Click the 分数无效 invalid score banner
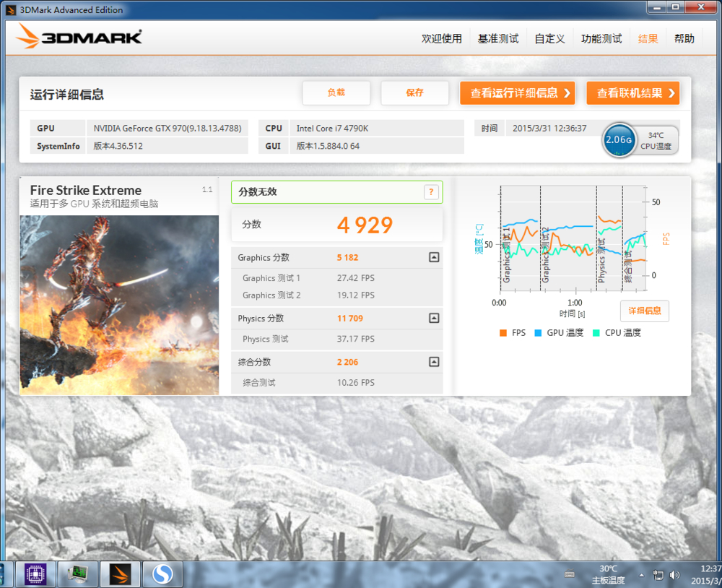Viewport: 722px width, 588px height. tap(336, 192)
